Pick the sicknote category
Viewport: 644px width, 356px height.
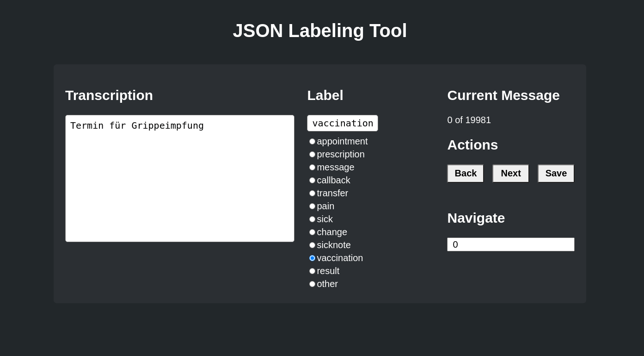click(x=312, y=245)
